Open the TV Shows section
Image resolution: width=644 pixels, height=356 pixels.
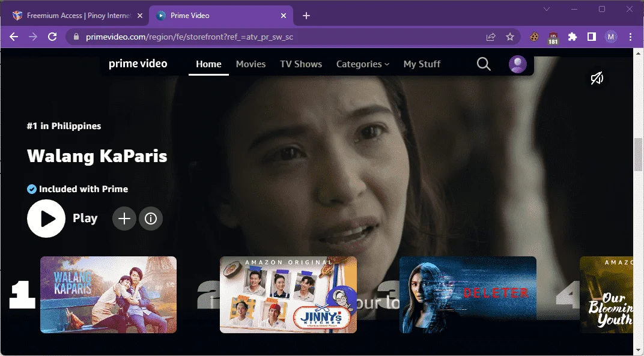[301, 64]
